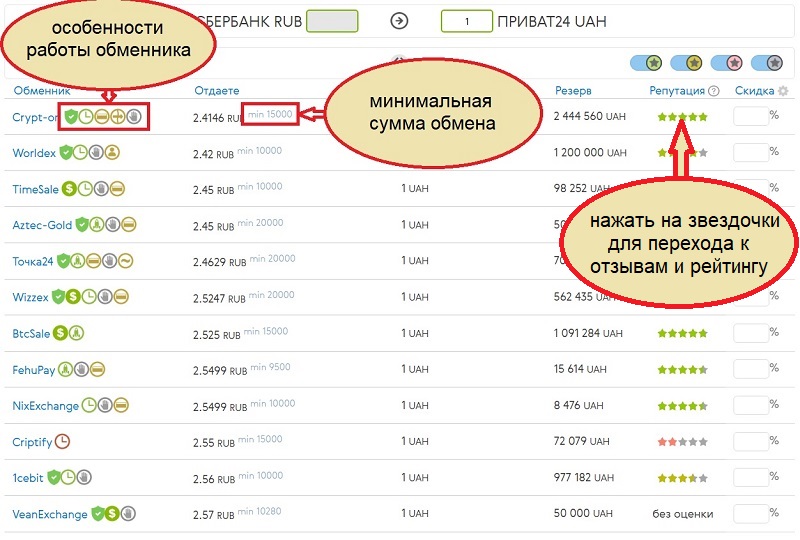This screenshot has height=540, width=800.
Task: Open the Точка24 exchanger link
Action: click(x=33, y=261)
